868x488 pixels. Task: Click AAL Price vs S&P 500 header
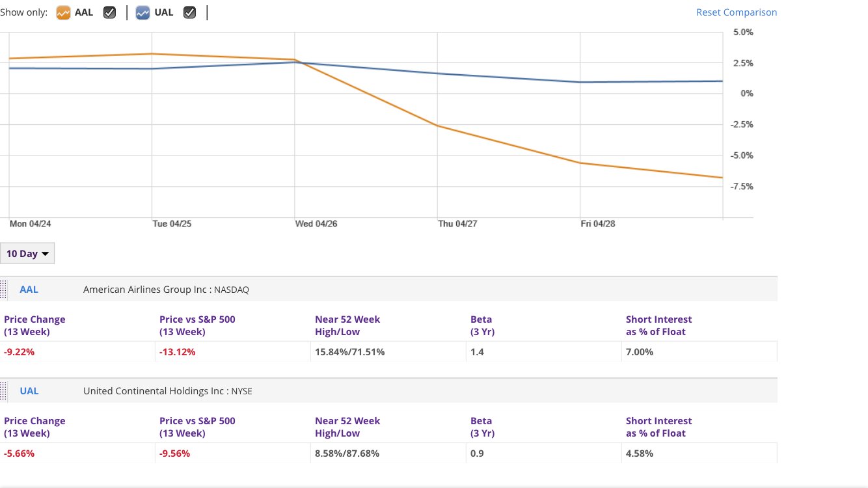pos(197,325)
